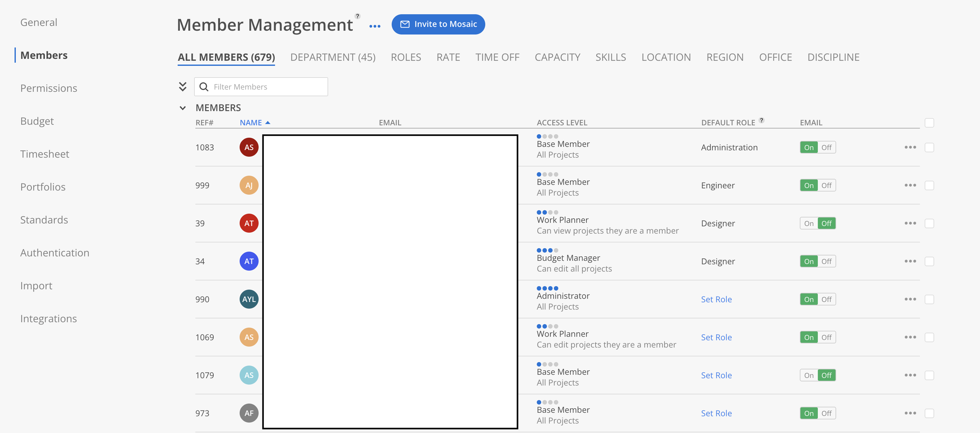
Task: Click the search icon in Filter Members
Action: [x=204, y=87]
